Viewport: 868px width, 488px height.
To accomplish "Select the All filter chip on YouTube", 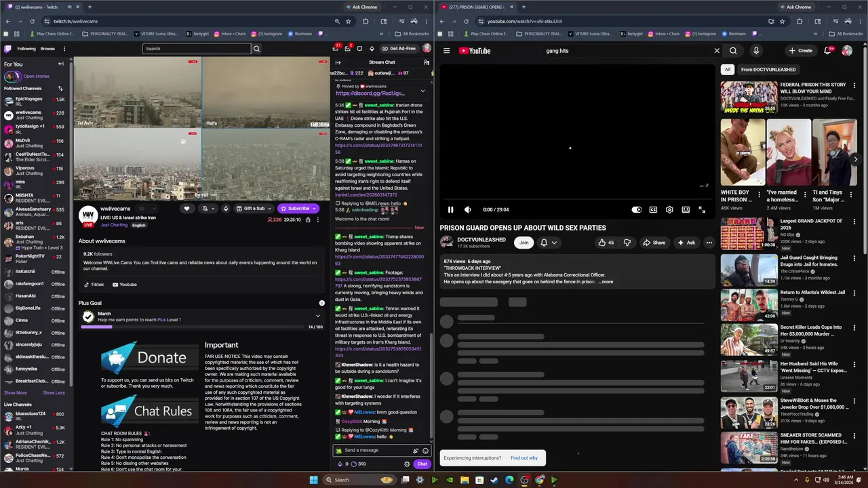I will (728, 69).
